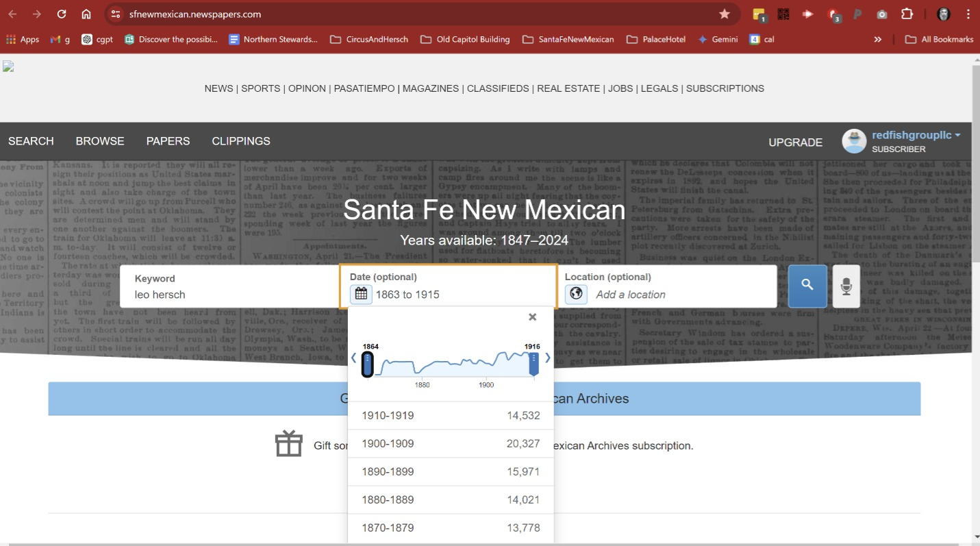The height and width of the screenshot is (546, 980).
Task: Open the BROWSE nav item
Action: [x=100, y=141]
